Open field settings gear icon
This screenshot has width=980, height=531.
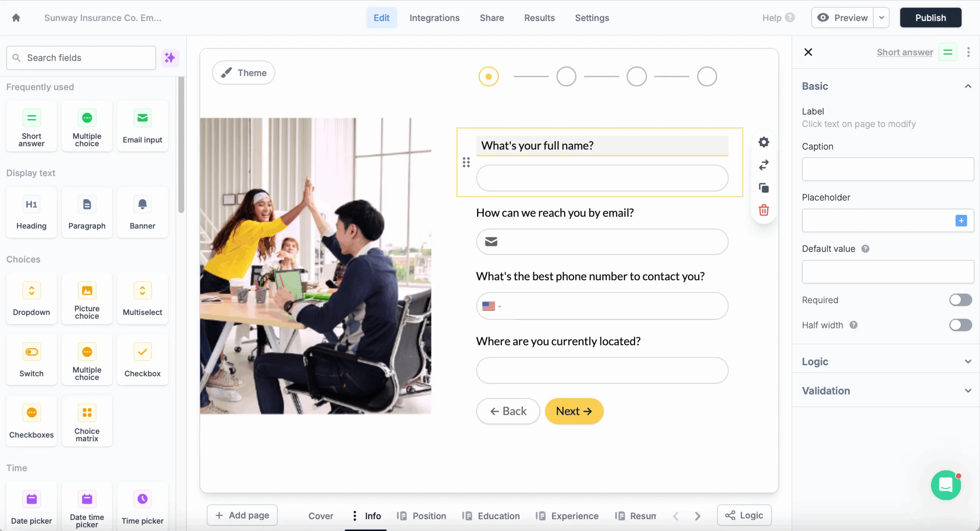coord(764,142)
